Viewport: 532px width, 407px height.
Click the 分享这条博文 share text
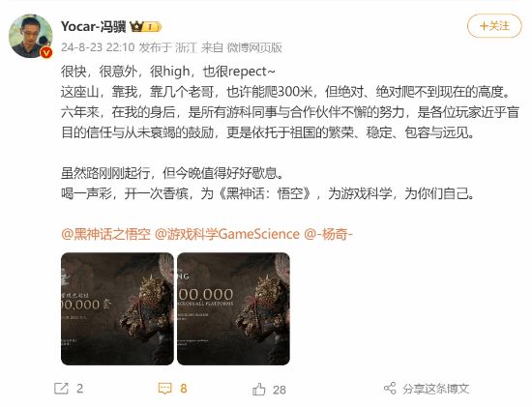[x=435, y=389]
